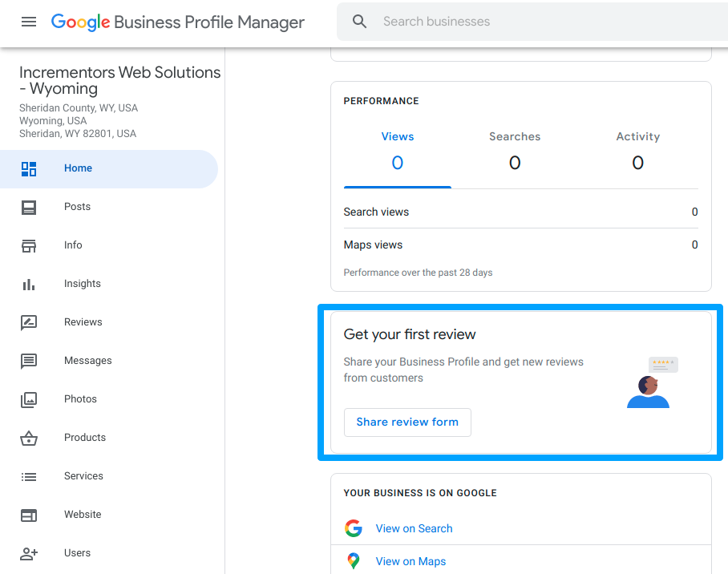Click the Reviews sidebar icon
This screenshot has width=728, height=574.
[x=29, y=322]
